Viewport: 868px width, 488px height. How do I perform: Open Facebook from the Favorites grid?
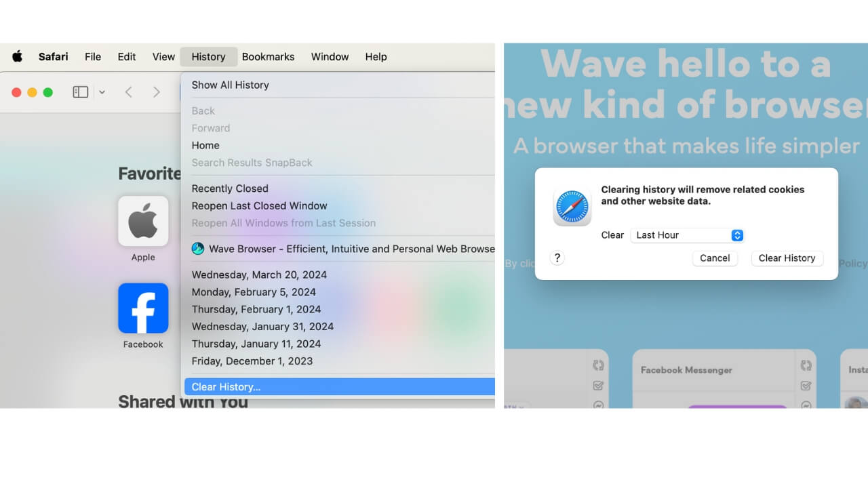click(x=143, y=308)
